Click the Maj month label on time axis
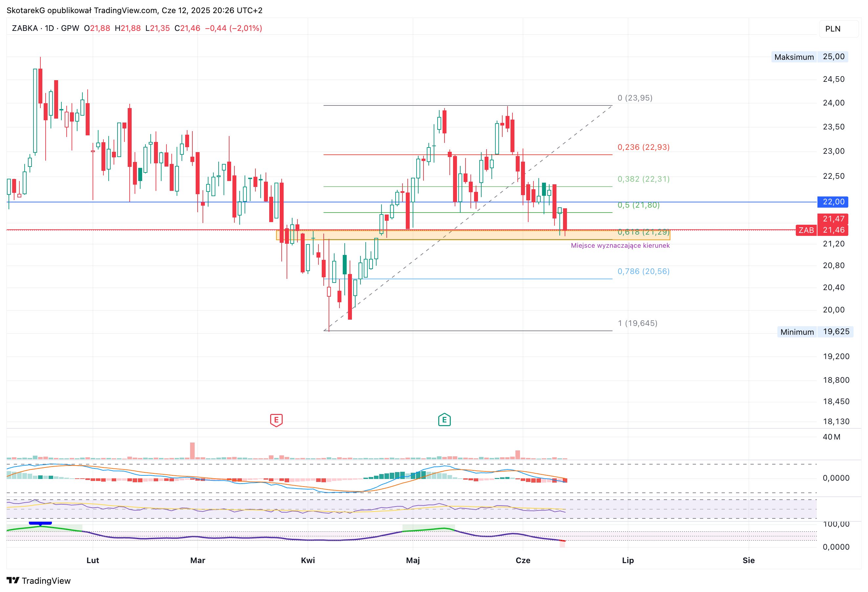868x592 pixels. (413, 560)
